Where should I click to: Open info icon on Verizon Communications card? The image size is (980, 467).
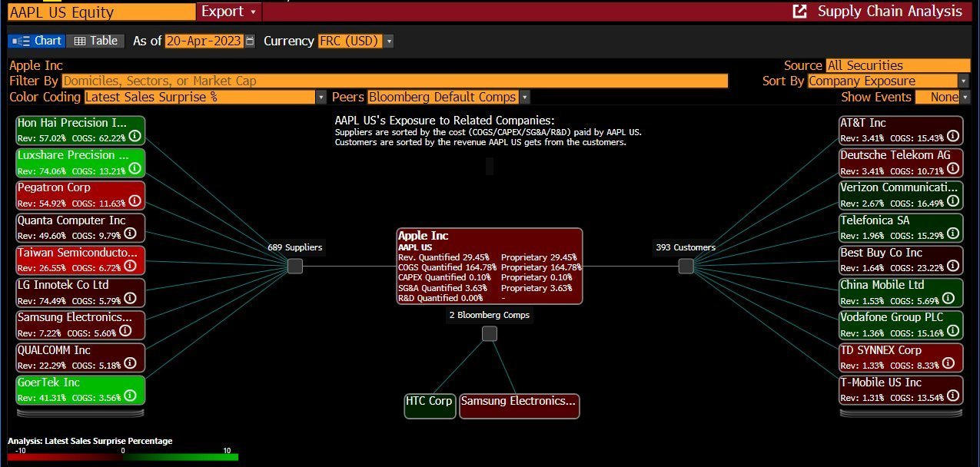953,200
